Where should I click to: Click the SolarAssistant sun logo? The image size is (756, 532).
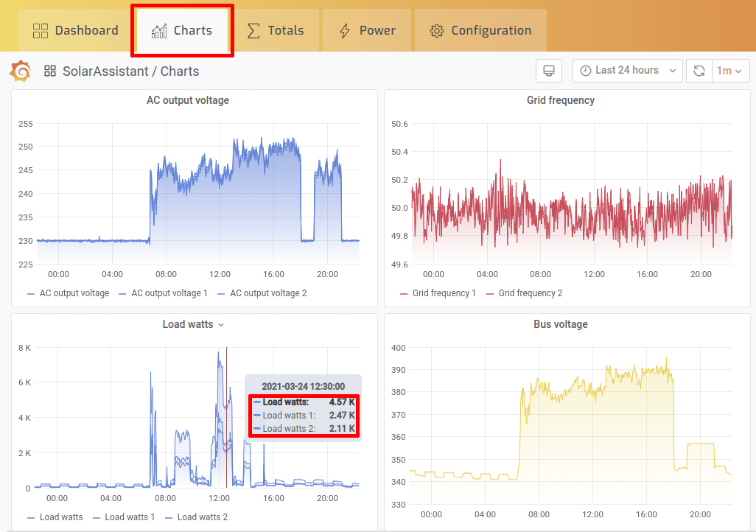coord(20,71)
